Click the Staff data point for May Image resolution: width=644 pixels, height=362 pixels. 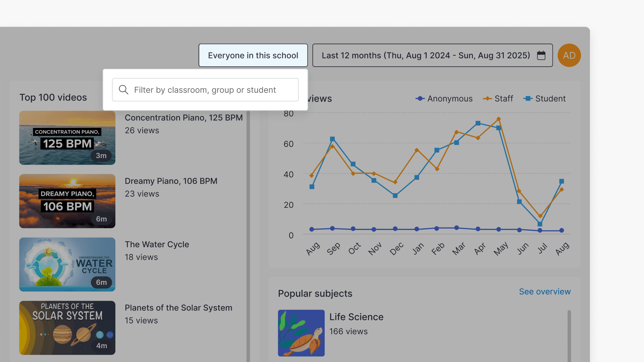[499, 119]
